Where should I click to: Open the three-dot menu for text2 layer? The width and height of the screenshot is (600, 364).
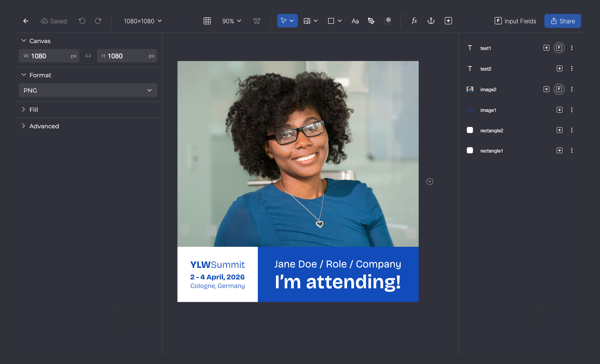(x=572, y=69)
